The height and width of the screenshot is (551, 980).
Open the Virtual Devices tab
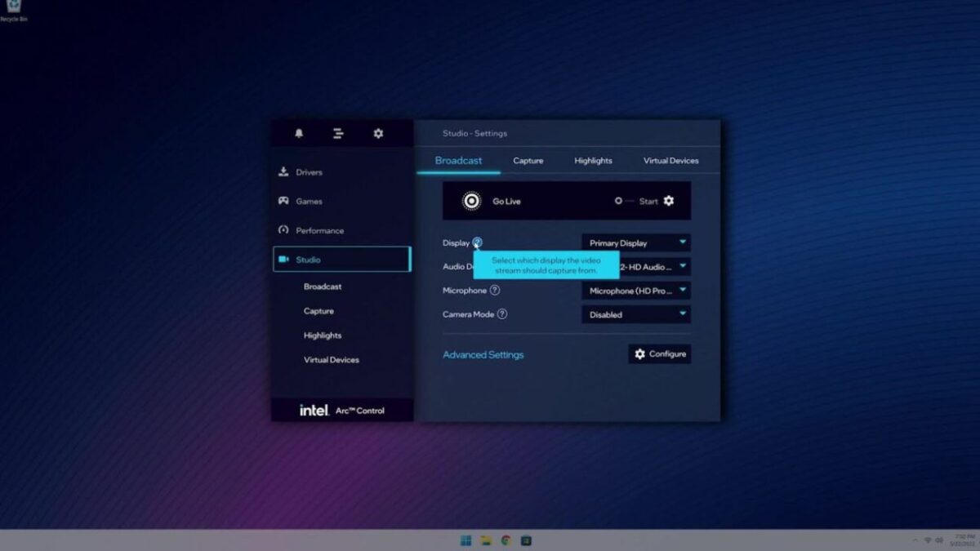click(x=670, y=160)
